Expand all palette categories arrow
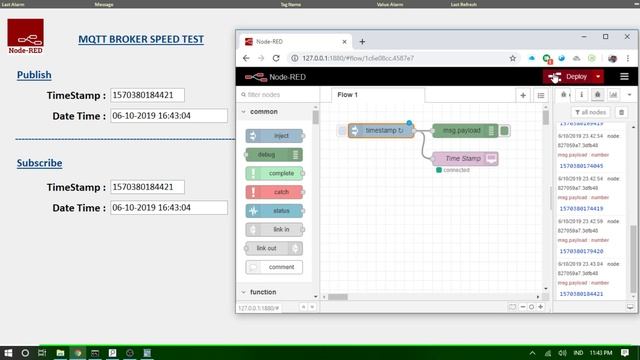Image resolution: width=640 pixels, height=360 pixels. [312, 307]
